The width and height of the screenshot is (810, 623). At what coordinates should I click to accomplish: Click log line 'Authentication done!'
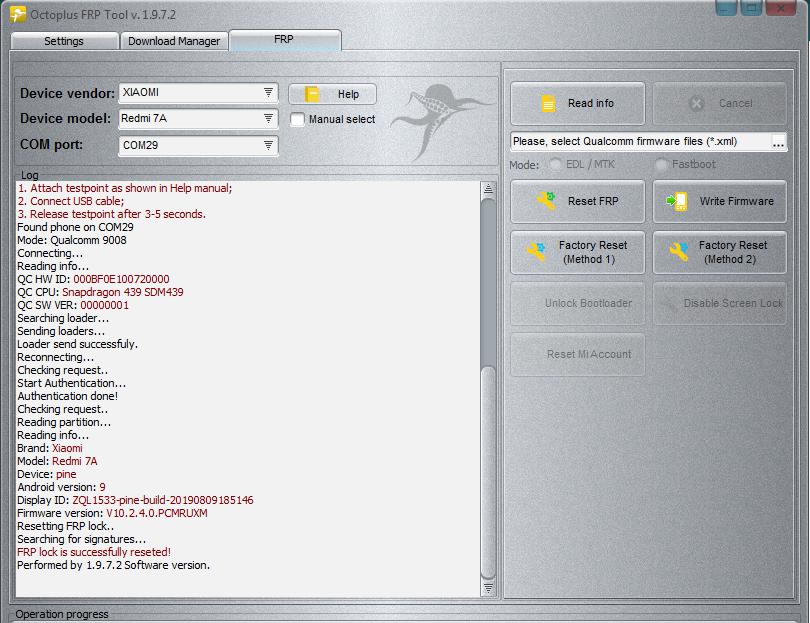[68, 396]
